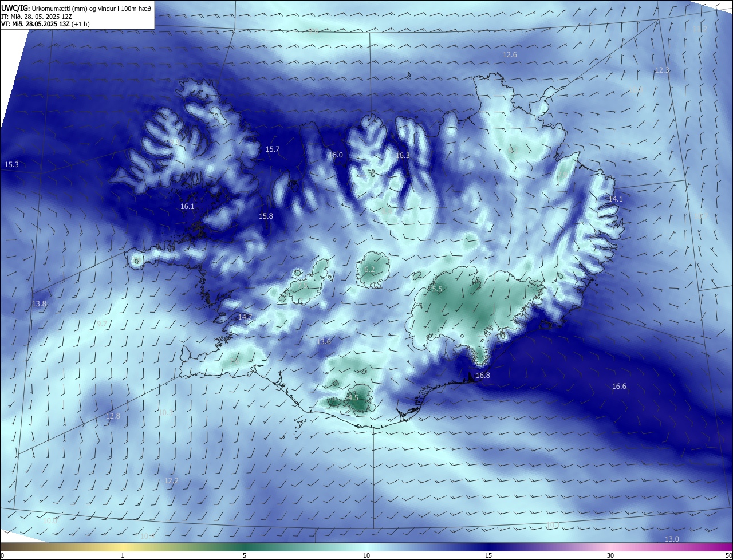Click the 9.7 value label
Screen dimensions: 733x560
[x=102, y=324]
